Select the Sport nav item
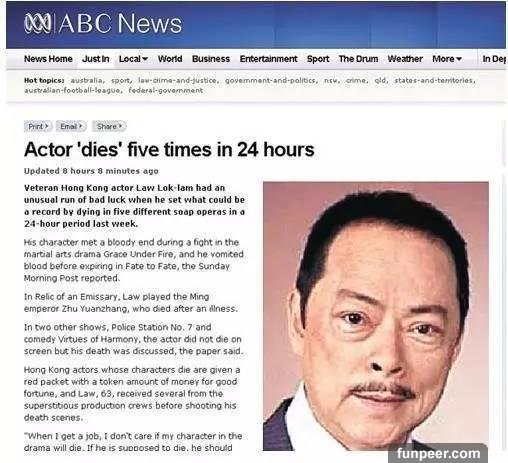The width and height of the screenshot is (508, 463). pyautogui.click(x=318, y=59)
